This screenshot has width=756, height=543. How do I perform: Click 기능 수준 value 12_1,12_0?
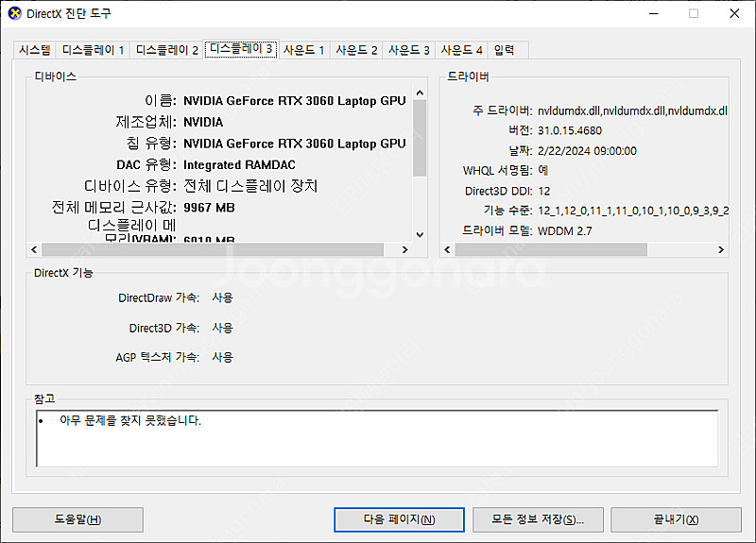(x=633, y=211)
